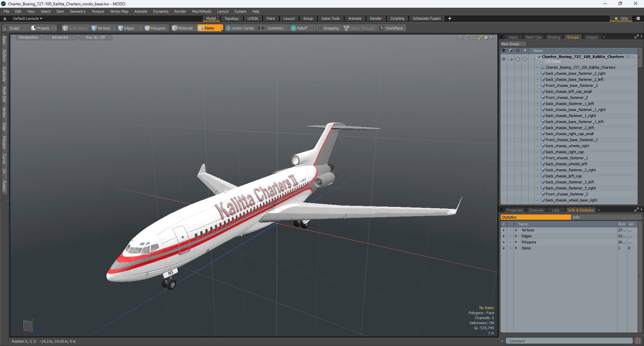
Task: Click the viewport pan (move) icon
Action: click(461, 38)
